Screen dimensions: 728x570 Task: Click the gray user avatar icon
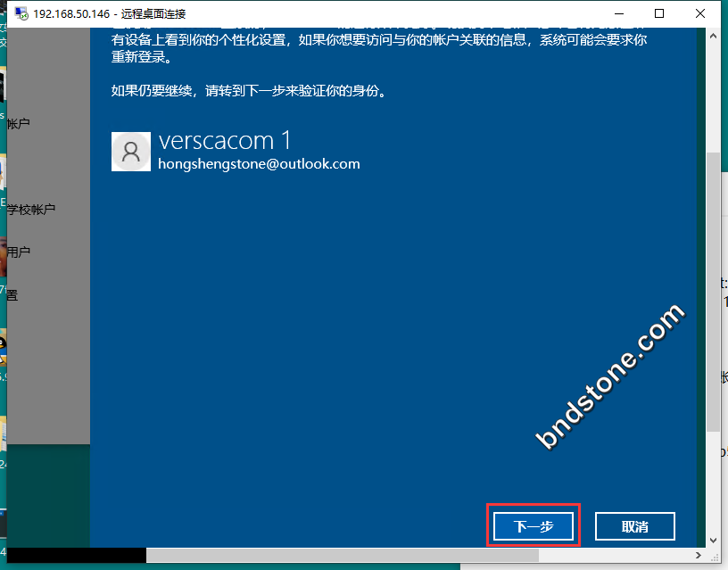131,152
